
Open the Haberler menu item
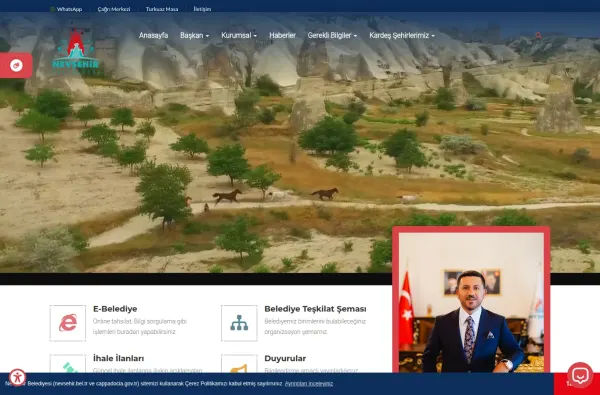(282, 35)
